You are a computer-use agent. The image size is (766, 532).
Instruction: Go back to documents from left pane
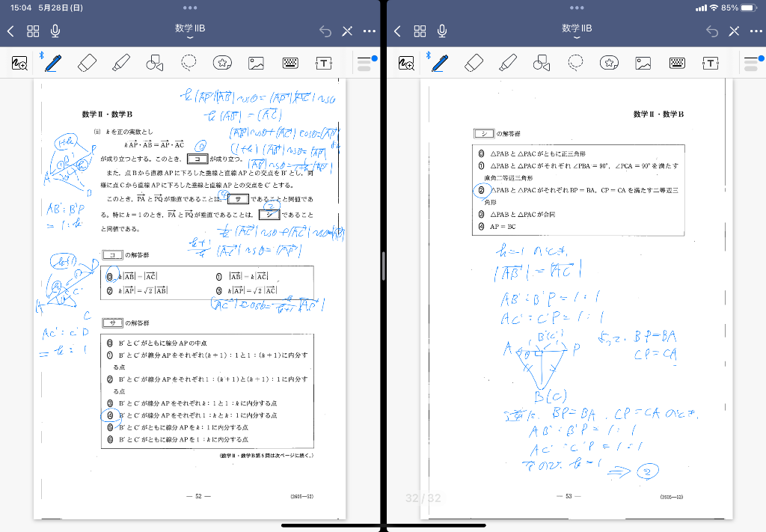10,31
